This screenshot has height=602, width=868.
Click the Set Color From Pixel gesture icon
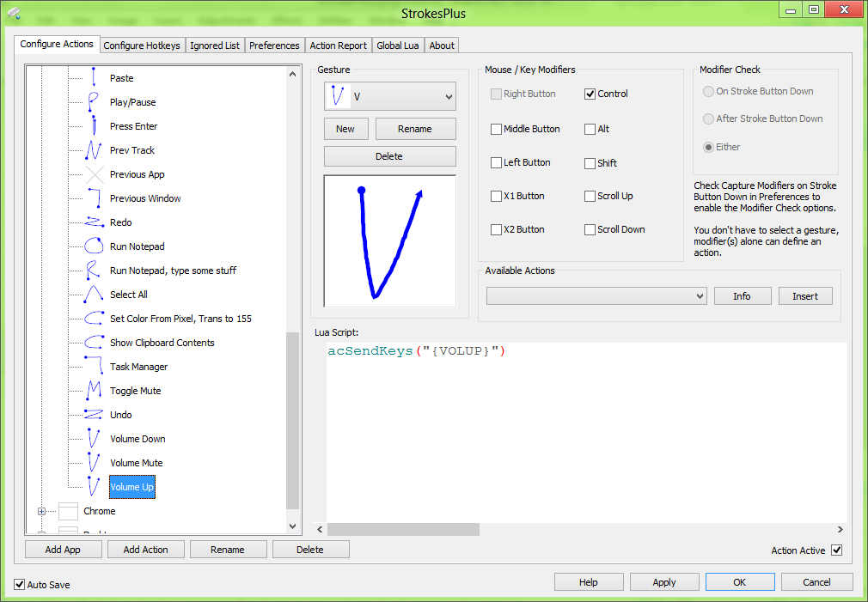click(95, 319)
